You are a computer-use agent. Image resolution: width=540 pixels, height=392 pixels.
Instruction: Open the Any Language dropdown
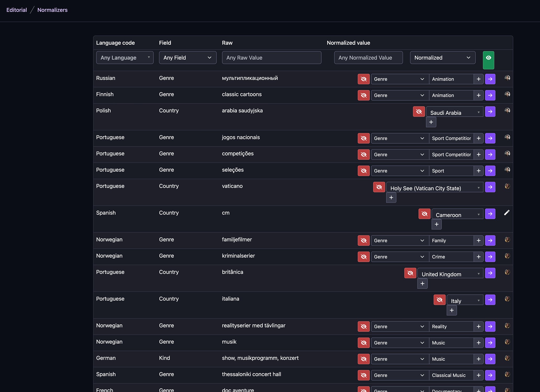[x=125, y=57]
